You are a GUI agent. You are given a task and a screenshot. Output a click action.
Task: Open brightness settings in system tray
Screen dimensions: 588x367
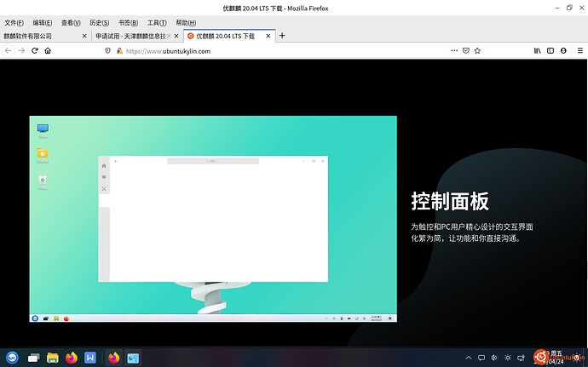[x=508, y=358]
